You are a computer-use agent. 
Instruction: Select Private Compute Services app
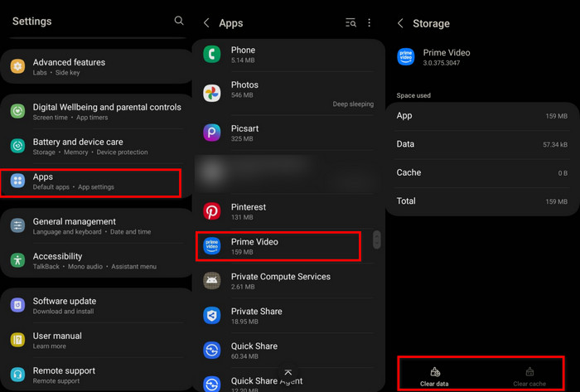point(288,281)
